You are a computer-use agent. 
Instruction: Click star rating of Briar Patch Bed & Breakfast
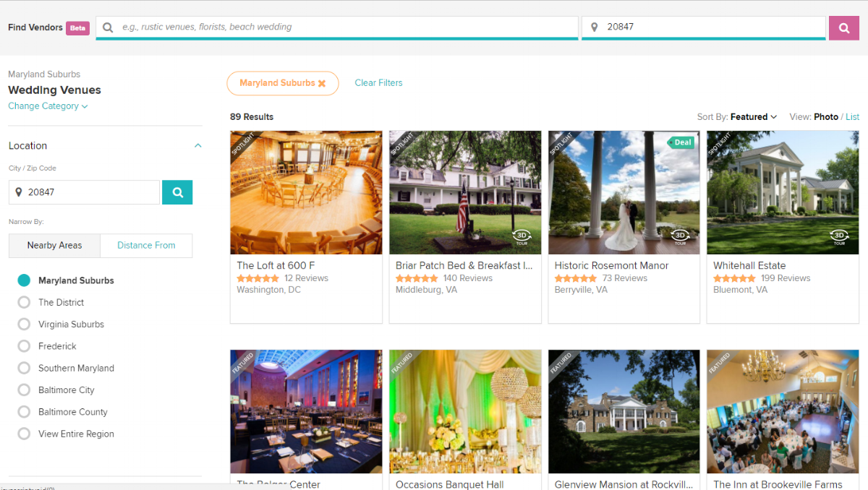coord(417,278)
